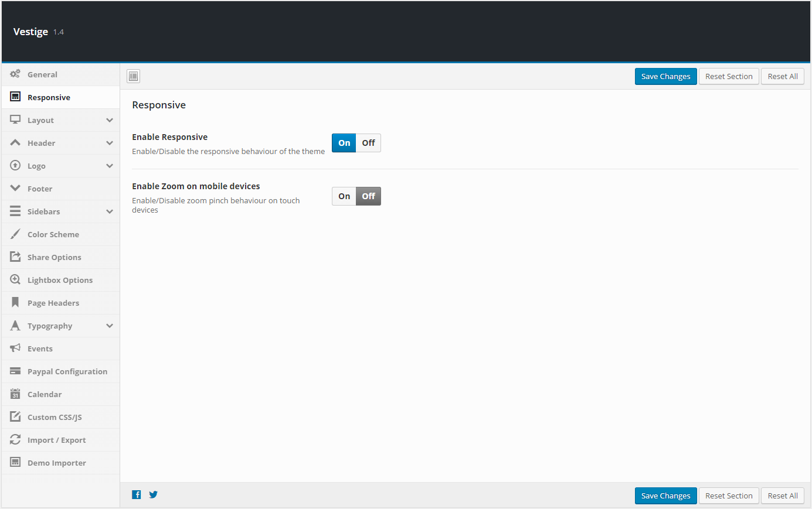Image resolution: width=812 pixels, height=509 pixels.
Task: Turn Enable Zoom on mobile devices On
Action: [344, 196]
